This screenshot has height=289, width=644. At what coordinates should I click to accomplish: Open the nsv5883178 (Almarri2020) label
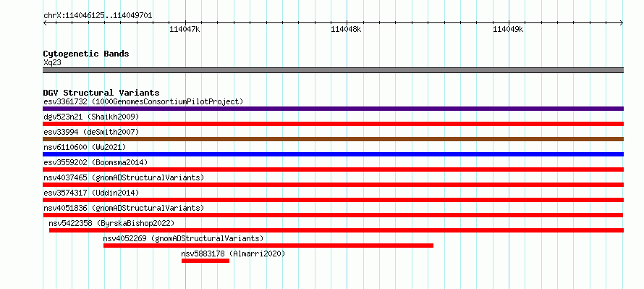click(x=233, y=254)
